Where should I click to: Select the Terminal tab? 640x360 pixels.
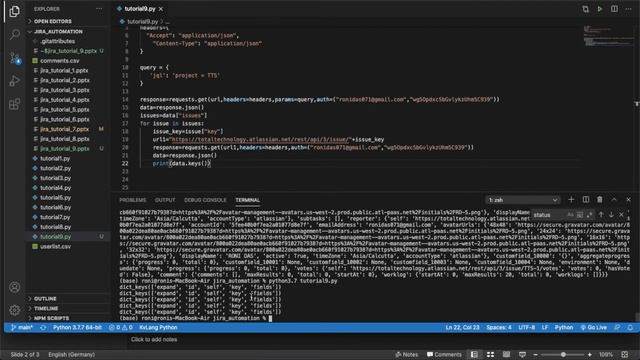point(247,200)
